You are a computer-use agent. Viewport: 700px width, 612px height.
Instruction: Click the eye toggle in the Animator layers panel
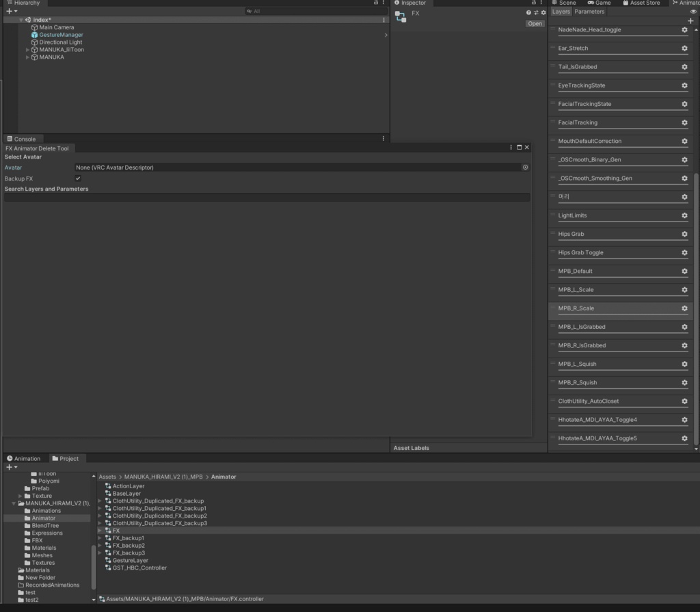point(694,12)
